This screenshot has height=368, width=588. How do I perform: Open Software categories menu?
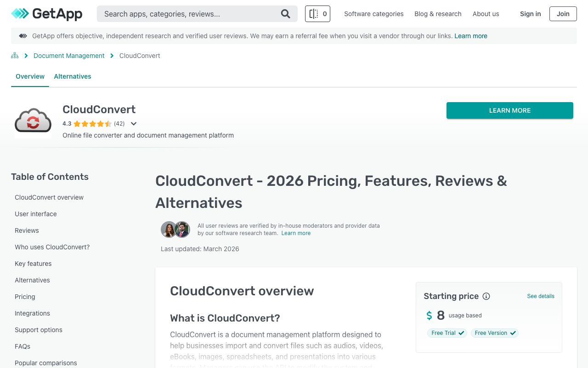pyautogui.click(x=374, y=14)
